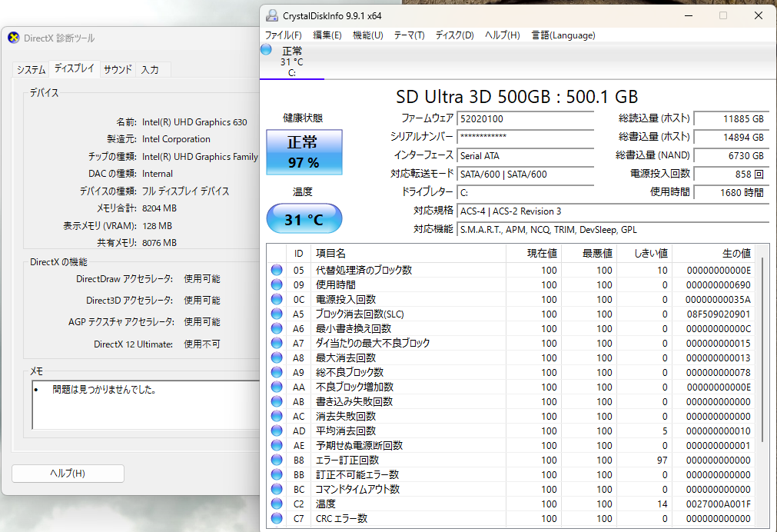Click status orb for attribute 05 row
This screenshot has width=777, height=532.
click(x=277, y=270)
